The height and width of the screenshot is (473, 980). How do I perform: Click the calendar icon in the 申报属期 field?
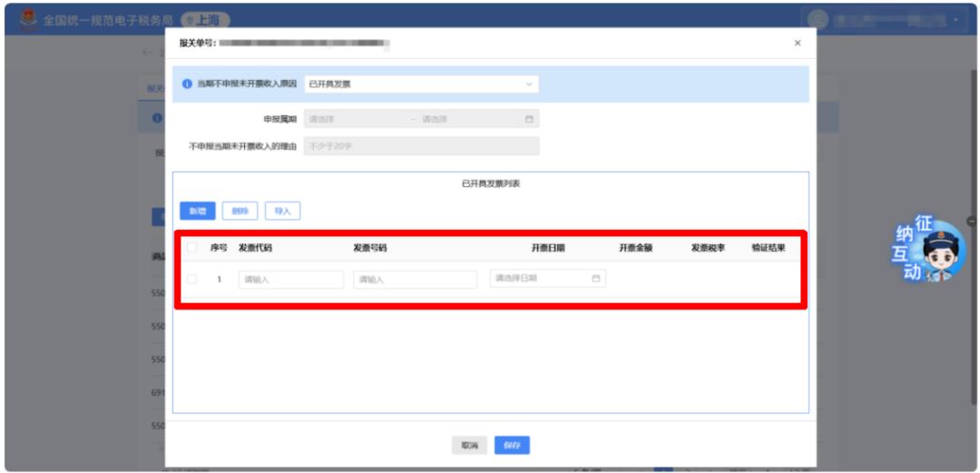[x=529, y=119]
